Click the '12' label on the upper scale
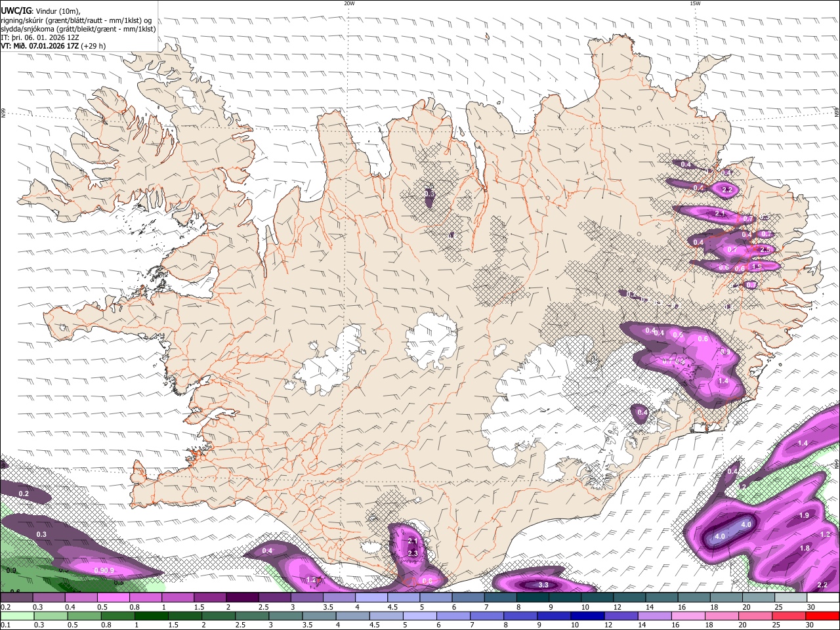 point(617,607)
